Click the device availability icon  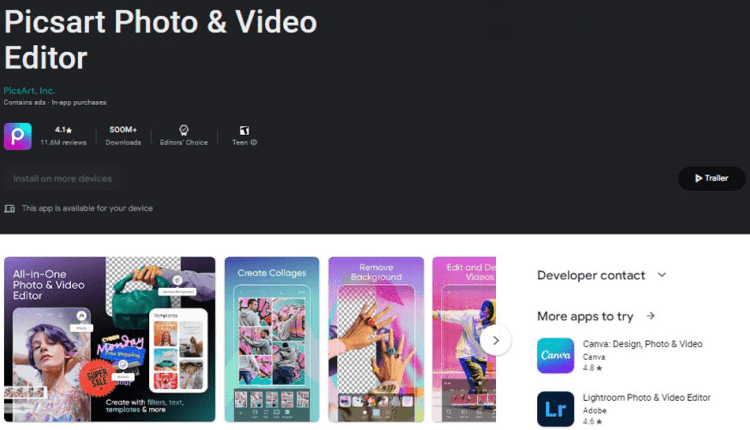pos(10,208)
